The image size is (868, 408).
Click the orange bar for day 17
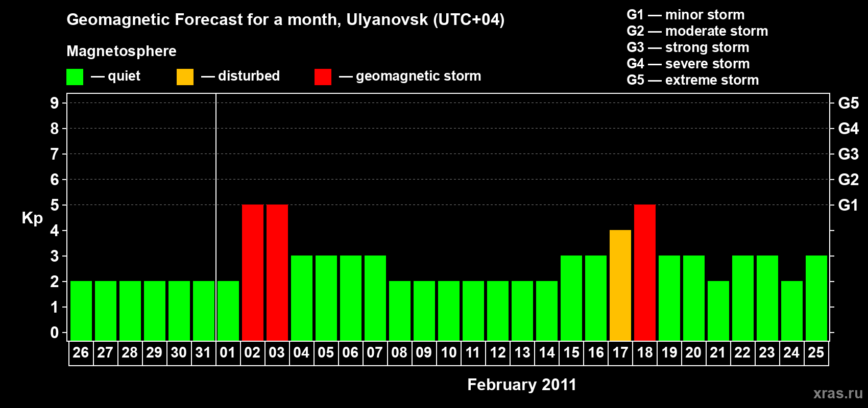pos(620,285)
